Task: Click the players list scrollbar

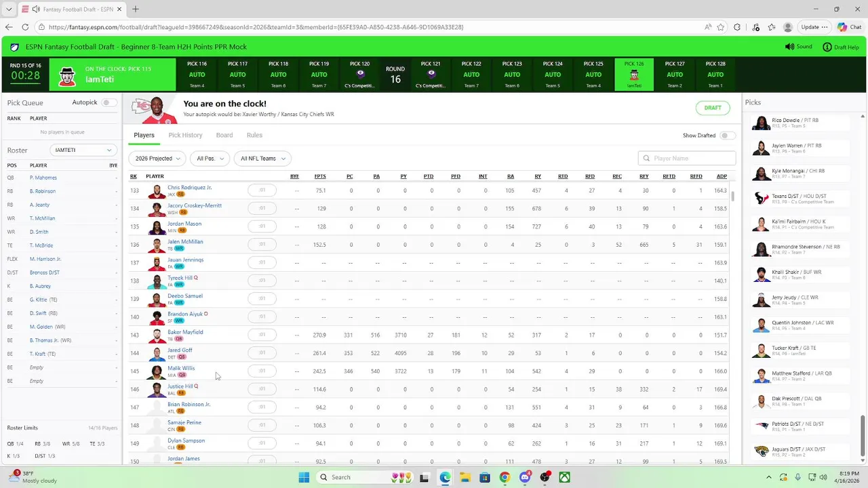Action: coord(732,197)
